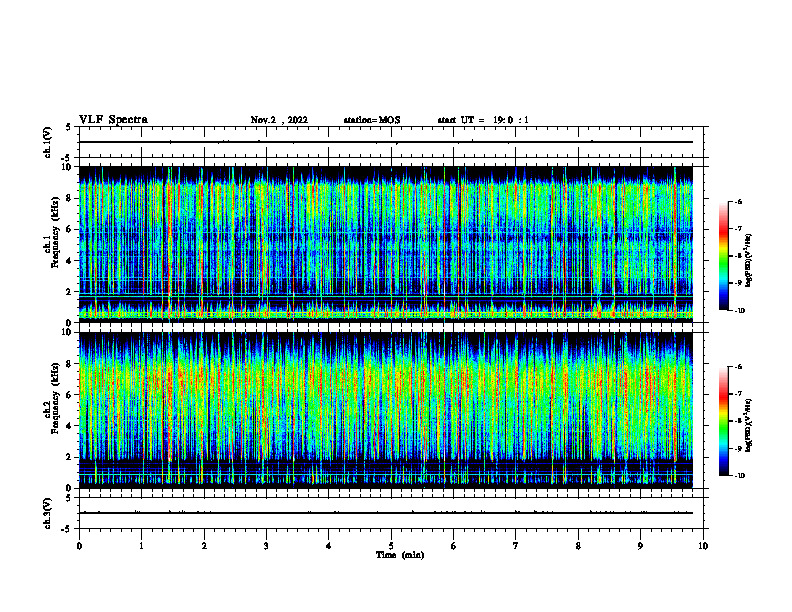Screen dimensions: 792x612
Task: Click the "ch.1(V)" axis label
Action: pos(47,142)
